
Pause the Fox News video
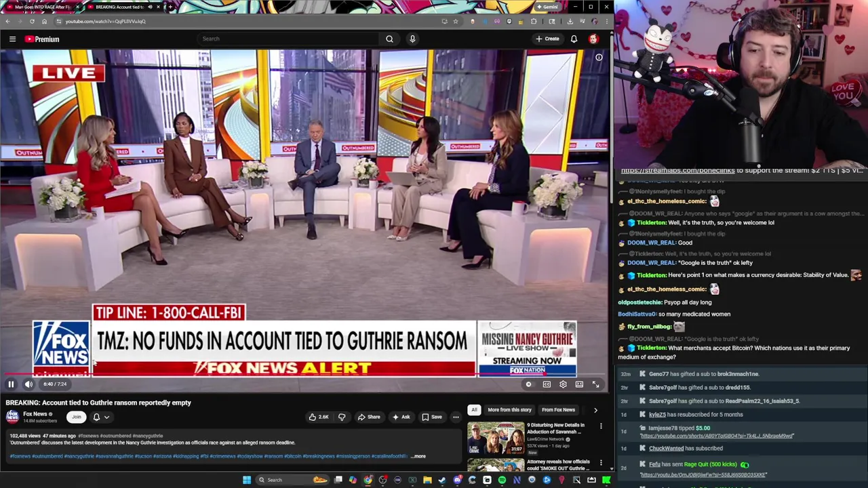point(11,384)
